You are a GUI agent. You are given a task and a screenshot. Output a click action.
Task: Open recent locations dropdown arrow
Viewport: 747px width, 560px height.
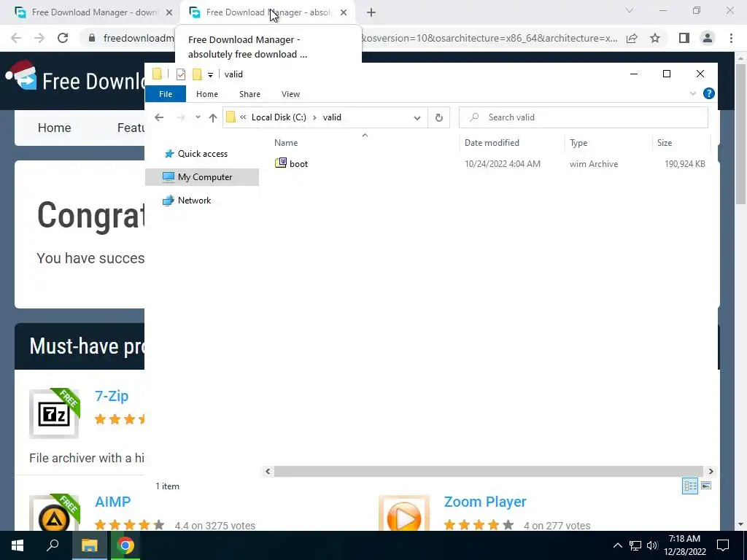(x=198, y=117)
